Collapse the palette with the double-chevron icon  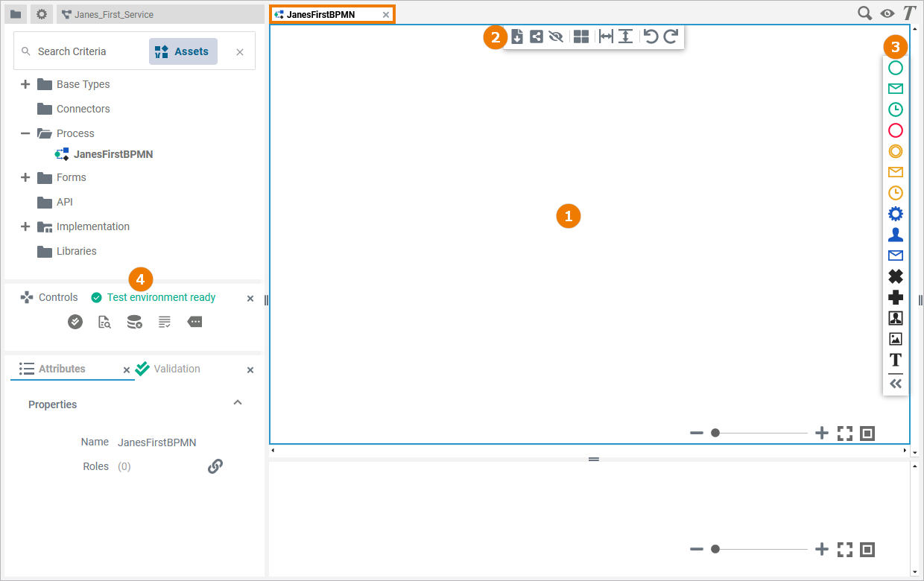(x=895, y=384)
